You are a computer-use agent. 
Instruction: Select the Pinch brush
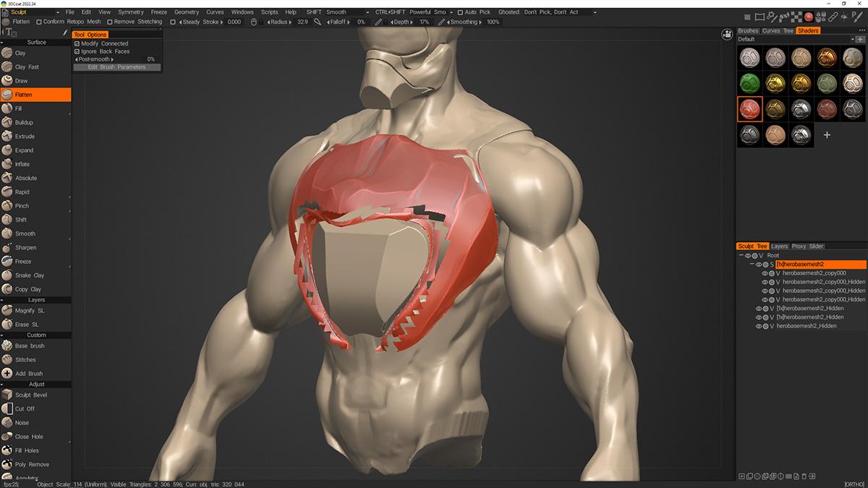35,205
